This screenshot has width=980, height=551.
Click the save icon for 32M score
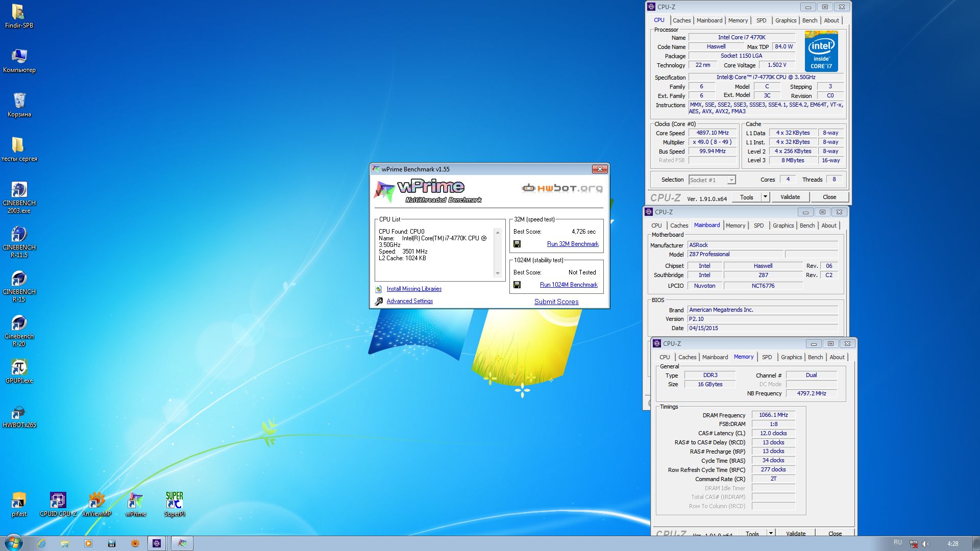tap(517, 244)
